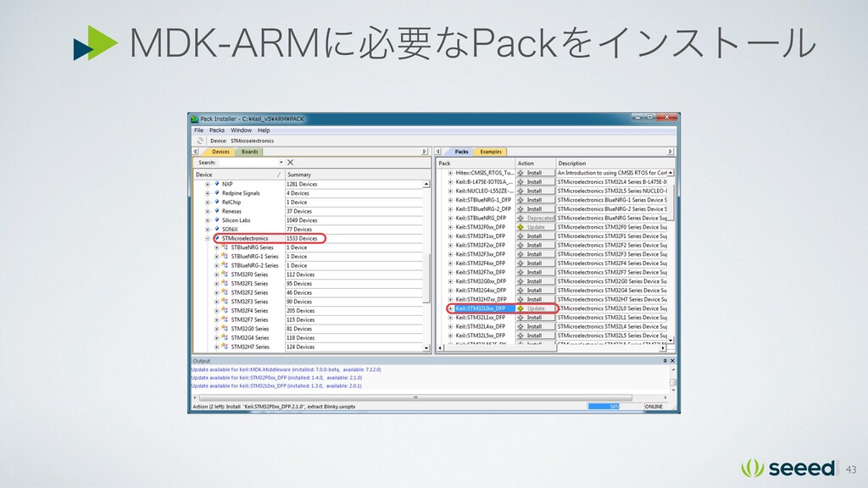This screenshot has width=868, height=488.
Task: Click the deprecated icon for Keil::STBlueNRG_DFP
Action: tap(520, 218)
